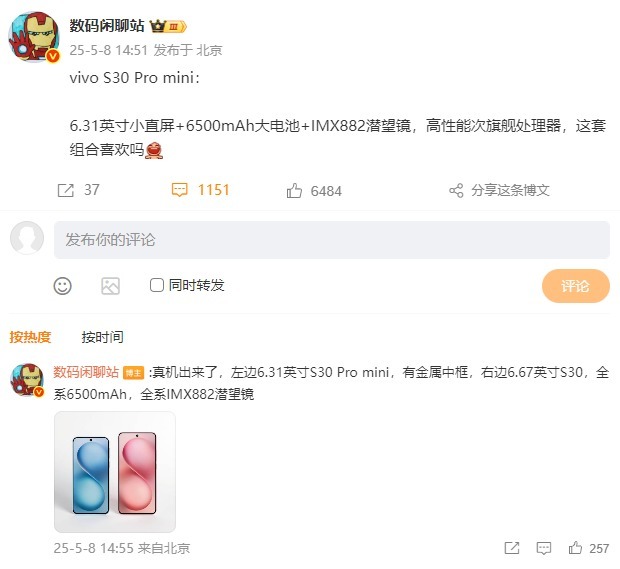Viewport: 620px width, 569px height.
Task: Like the comment with 257 thumbs-up
Action: [575, 548]
